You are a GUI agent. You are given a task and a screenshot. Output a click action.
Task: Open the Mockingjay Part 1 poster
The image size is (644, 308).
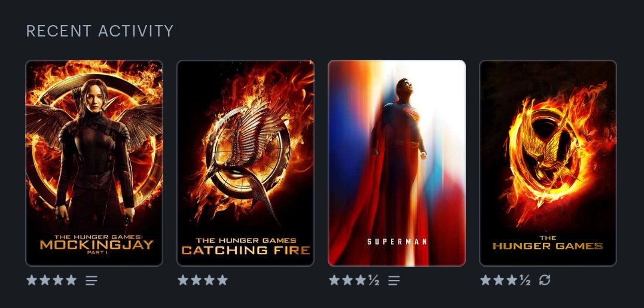pos(94,163)
